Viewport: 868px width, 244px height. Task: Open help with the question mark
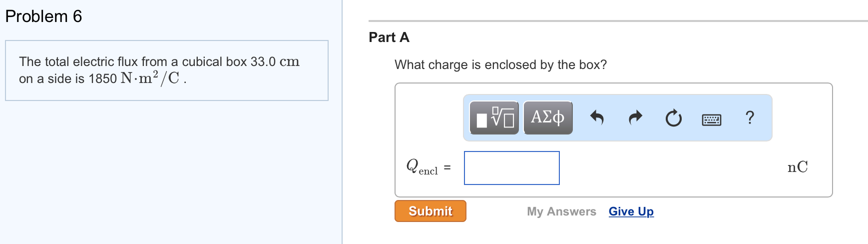coord(749,118)
